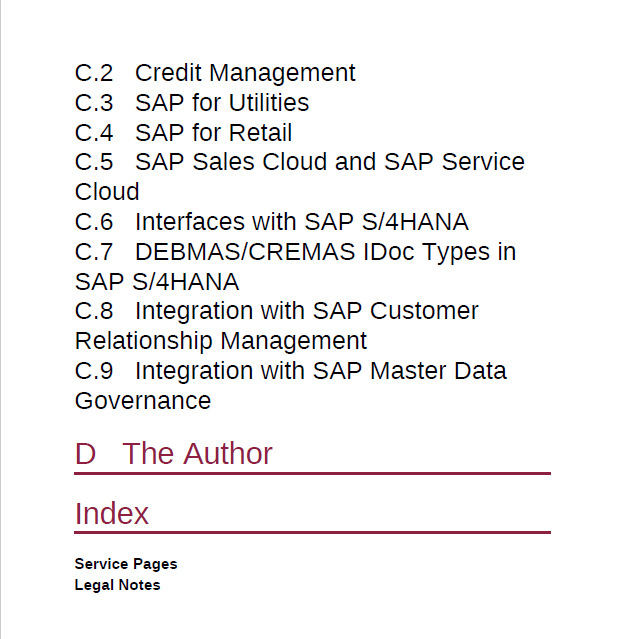Click the underline below The Author
The image size is (621, 639).
pos(313,474)
